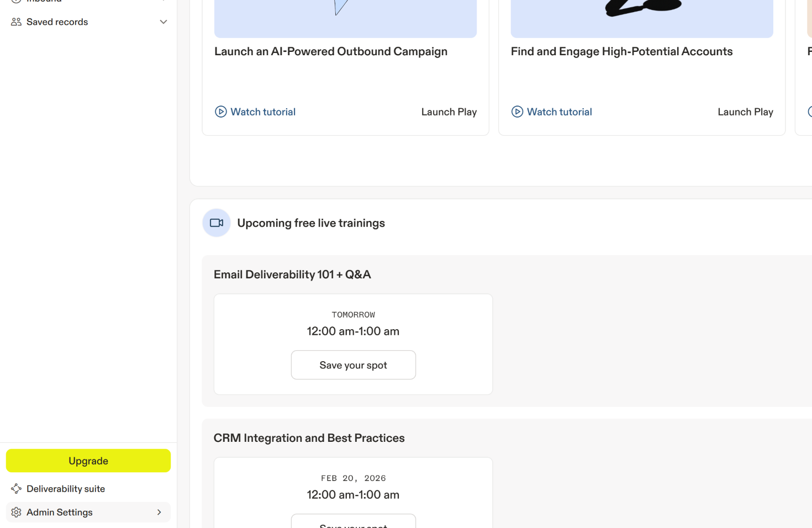Viewport: 812px width, 528px height.
Task: Click the Deliverability suite icon
Action: pyautogui.click(x=16, y=489)
